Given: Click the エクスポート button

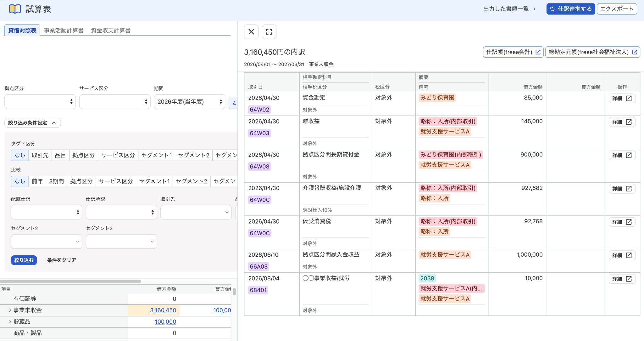Looking at the screenshot, I should pyautogui.click(x=617, y=9).
